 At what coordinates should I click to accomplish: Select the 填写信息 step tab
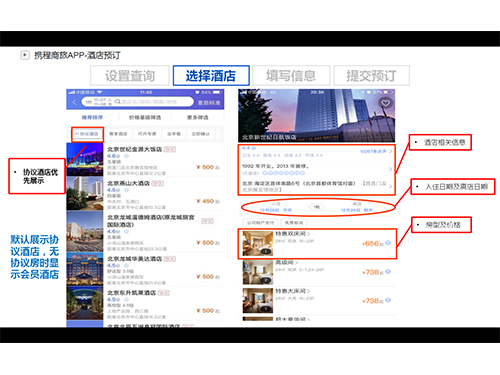tap(291, 76)
